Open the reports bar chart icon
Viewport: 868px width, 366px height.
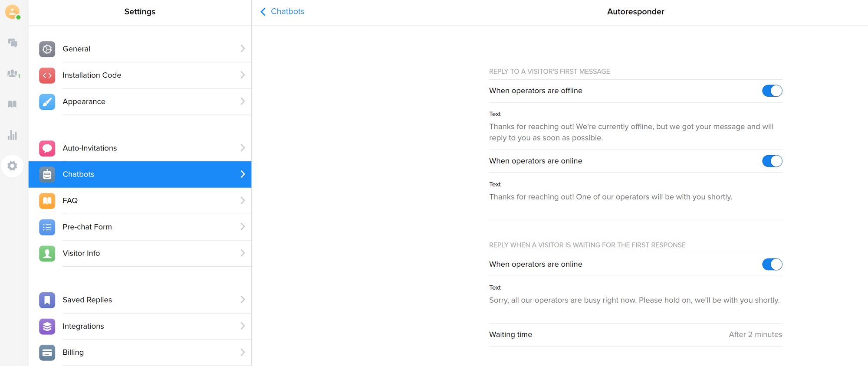point(13,135)
